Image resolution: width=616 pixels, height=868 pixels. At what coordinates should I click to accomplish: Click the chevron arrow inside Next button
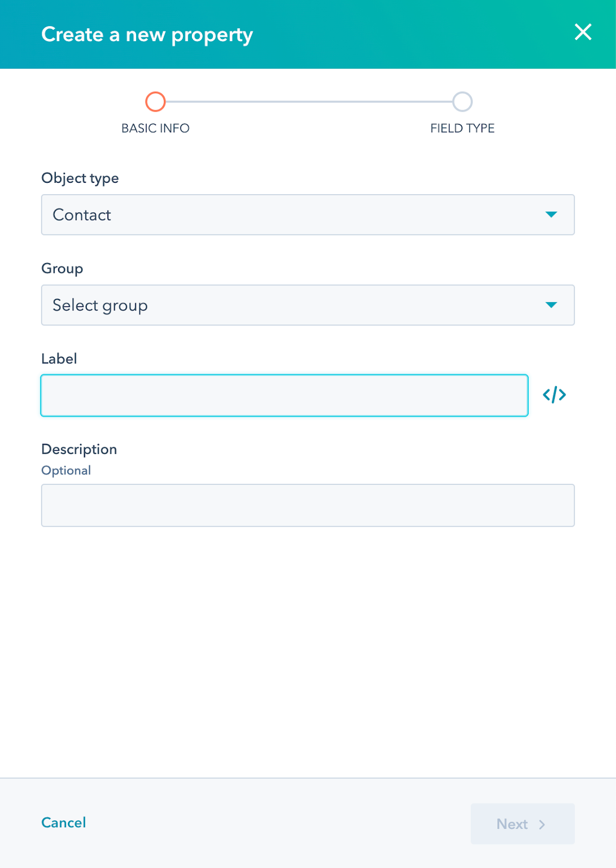[542, 825]
